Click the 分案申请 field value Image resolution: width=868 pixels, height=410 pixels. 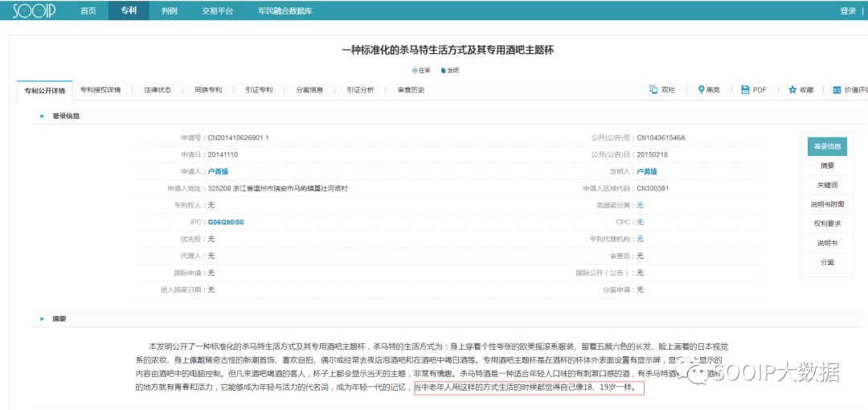click(640, 289)
